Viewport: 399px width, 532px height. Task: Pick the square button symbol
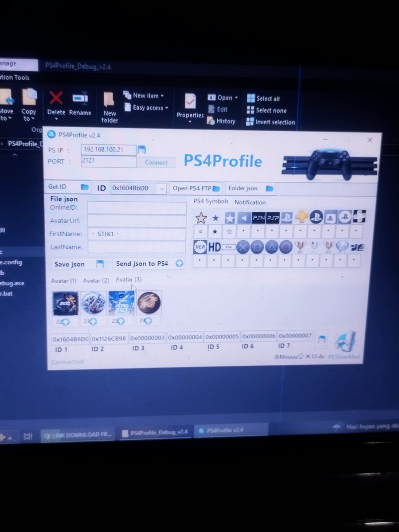coord(257,247)
